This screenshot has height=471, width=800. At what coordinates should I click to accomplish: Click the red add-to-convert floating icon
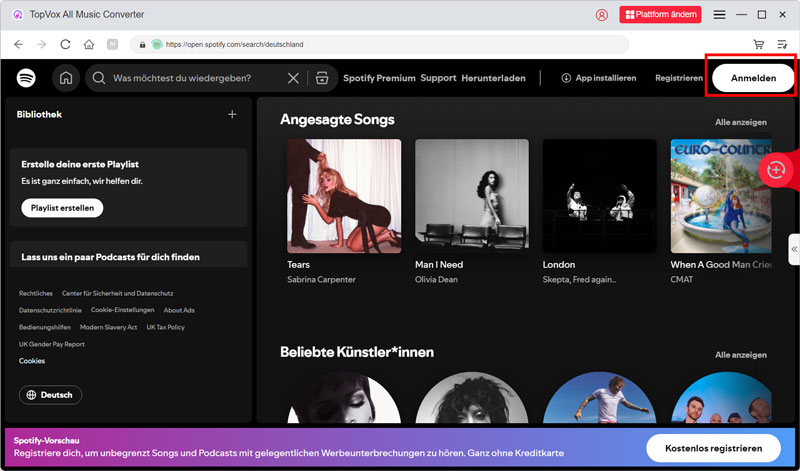point(776,170)
